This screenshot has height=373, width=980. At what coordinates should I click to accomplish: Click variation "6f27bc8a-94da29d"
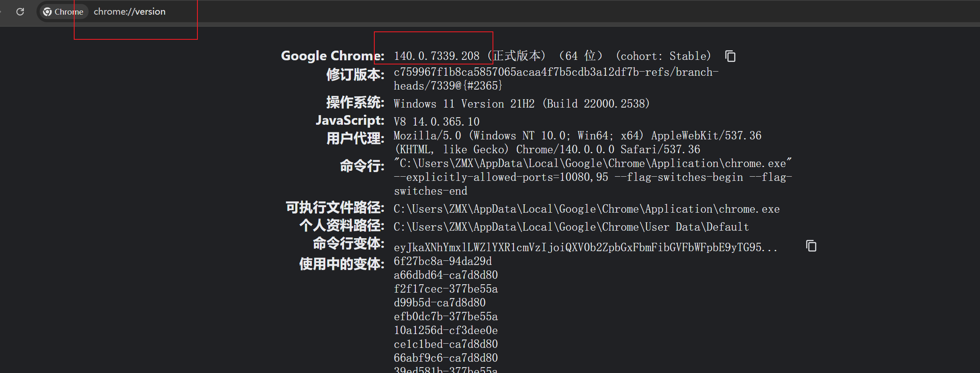click(x=443, y=261)
